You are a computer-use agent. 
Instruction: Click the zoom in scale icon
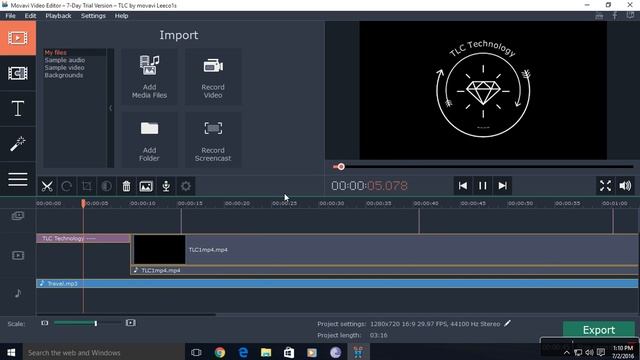(x=131, y=323)
